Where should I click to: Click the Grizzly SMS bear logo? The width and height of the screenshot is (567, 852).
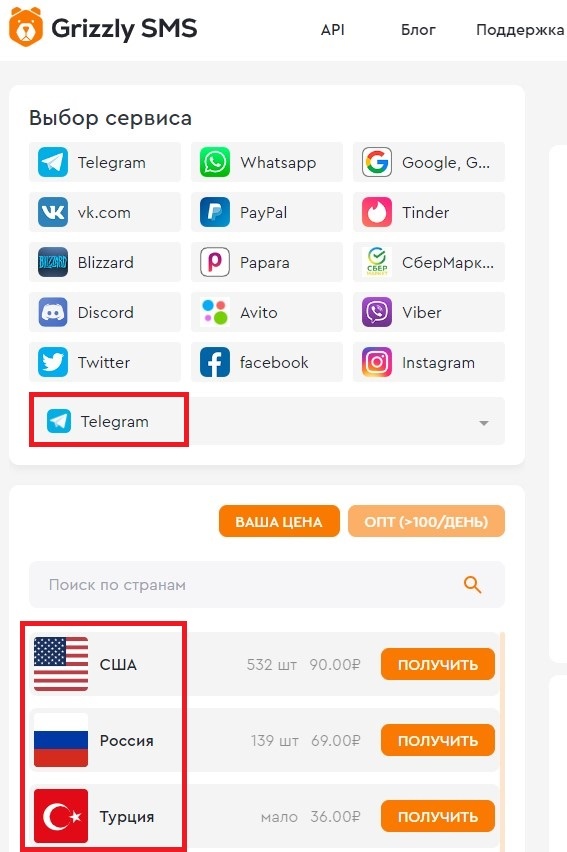click(x=26, y=27)
